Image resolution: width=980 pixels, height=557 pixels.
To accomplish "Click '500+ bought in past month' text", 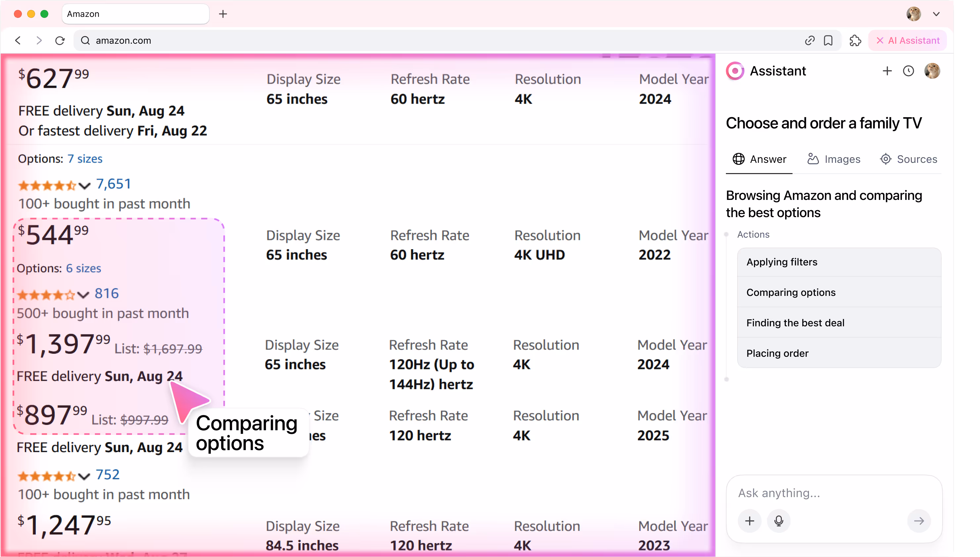I will coord(103,313).
